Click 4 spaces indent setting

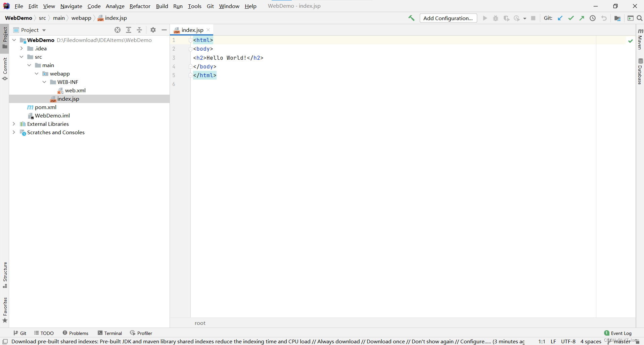(x=591, y=342)
